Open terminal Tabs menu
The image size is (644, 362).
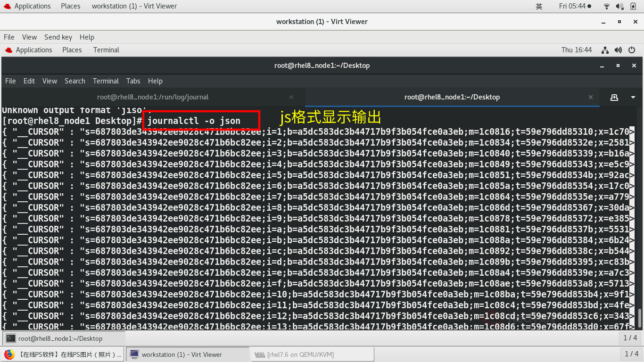pyautogui.click(x=133, y=81)
